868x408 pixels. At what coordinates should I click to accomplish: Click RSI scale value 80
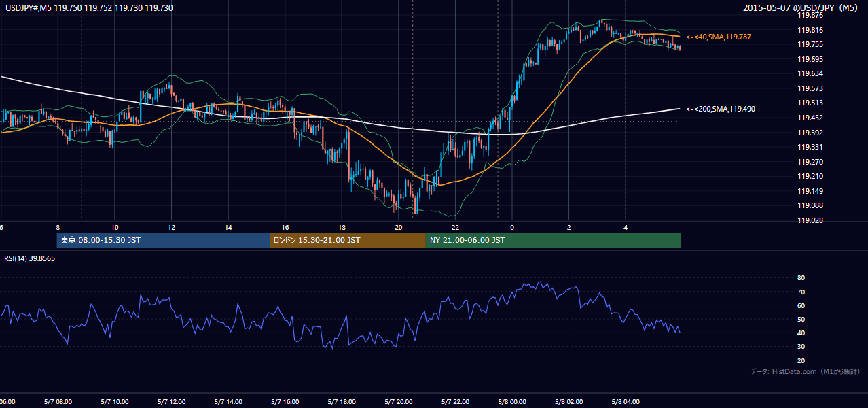801,278
